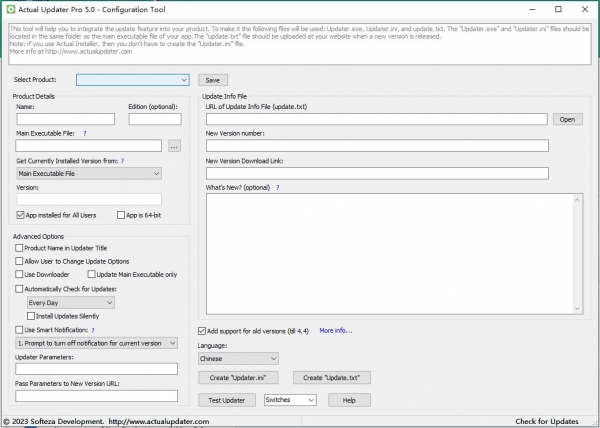Click the browse (...) button for Main Executable File

[174, 146]
